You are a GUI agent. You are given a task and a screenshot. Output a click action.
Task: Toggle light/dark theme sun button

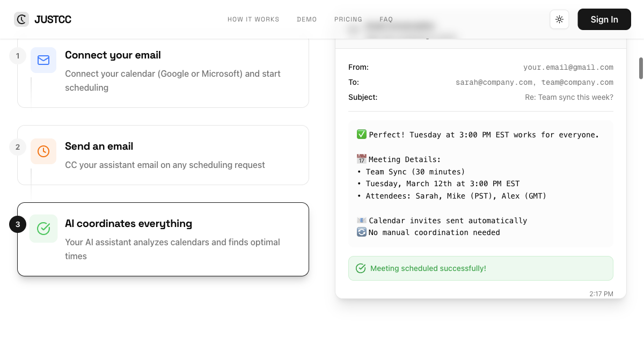pos(559,19)
